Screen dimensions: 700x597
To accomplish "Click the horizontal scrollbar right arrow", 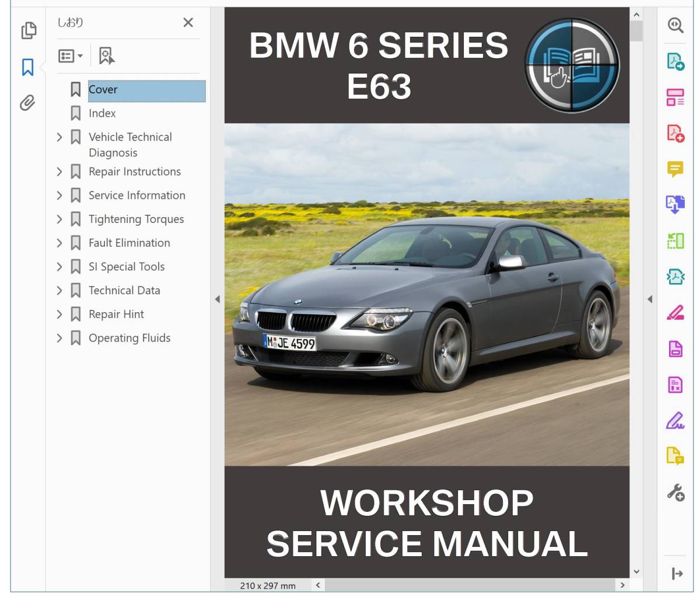I will pos(622,585).
